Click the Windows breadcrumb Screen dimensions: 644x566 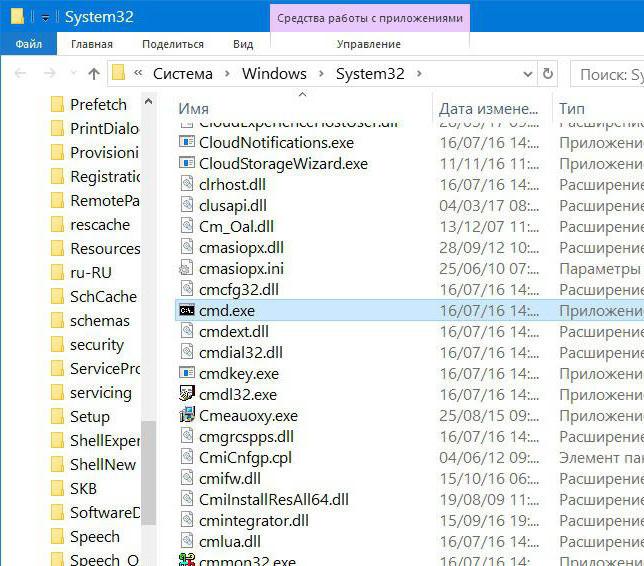tap(274, 74)
